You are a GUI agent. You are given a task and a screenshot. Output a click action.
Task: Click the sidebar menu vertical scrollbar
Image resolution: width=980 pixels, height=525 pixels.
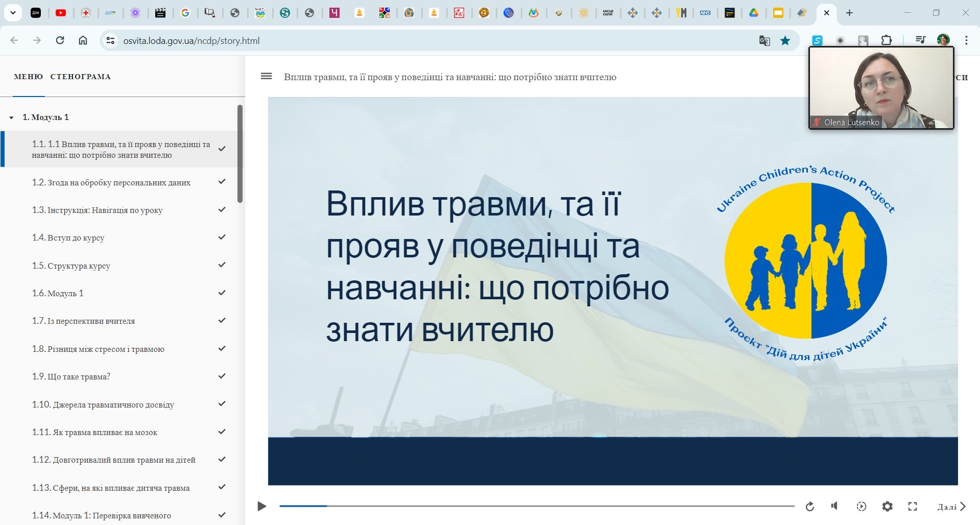240,153
